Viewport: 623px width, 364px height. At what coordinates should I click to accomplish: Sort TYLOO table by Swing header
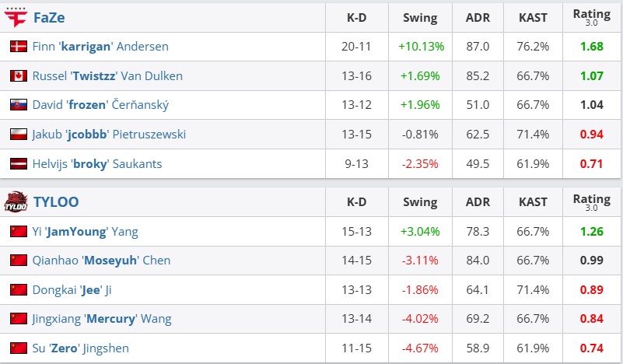tap(420, 202)
